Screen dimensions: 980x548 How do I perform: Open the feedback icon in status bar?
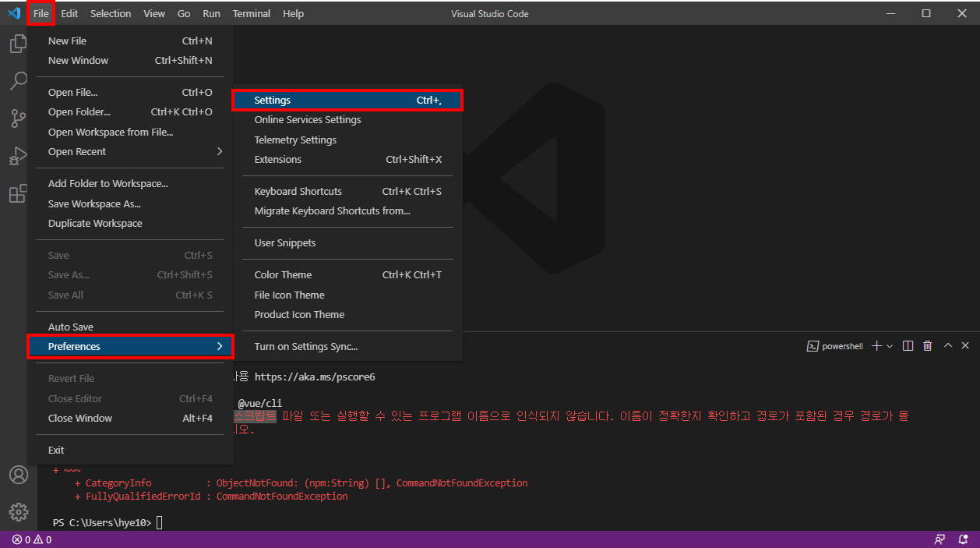point(940,539)
